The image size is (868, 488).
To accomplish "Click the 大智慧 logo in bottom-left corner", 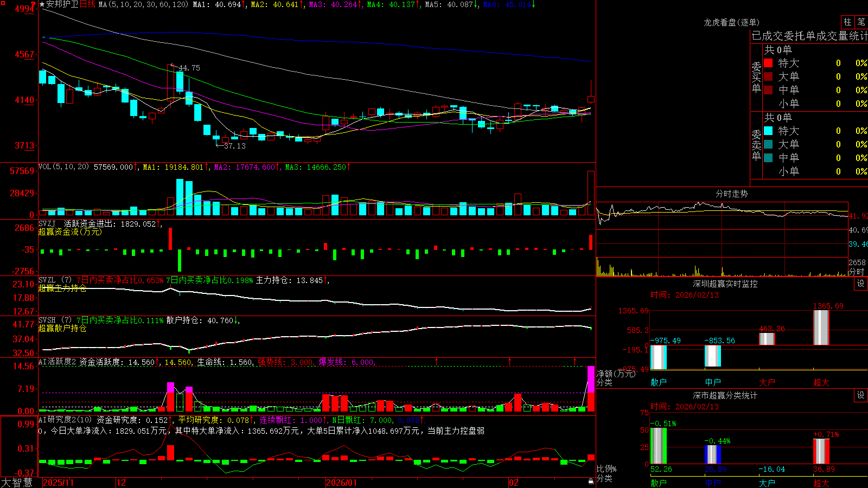I will tap(17, 483).
